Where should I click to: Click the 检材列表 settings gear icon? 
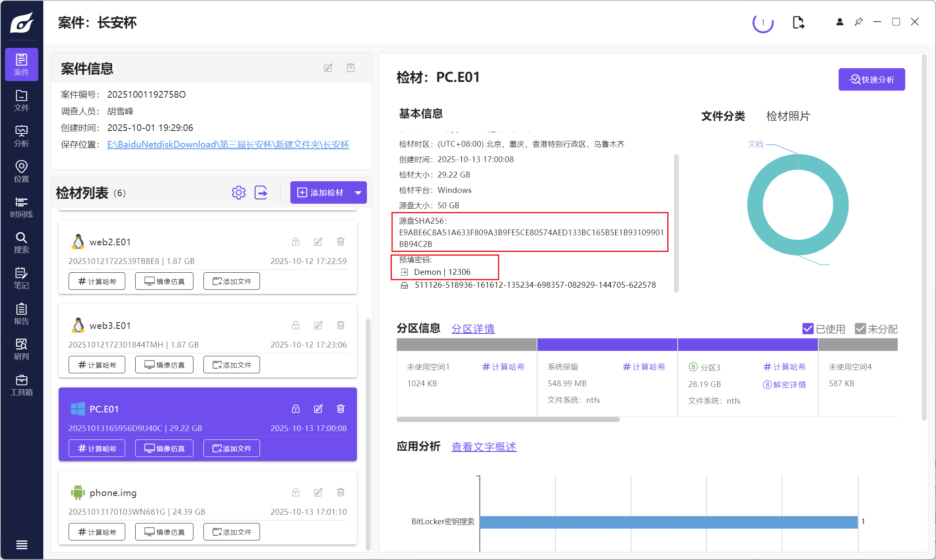239,192
